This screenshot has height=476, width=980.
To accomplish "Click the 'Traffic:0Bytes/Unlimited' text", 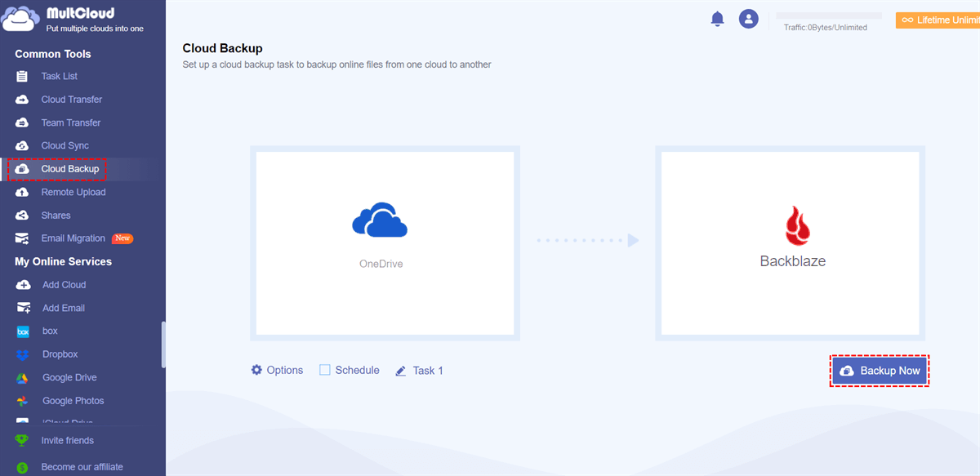I will coord(826,27).
